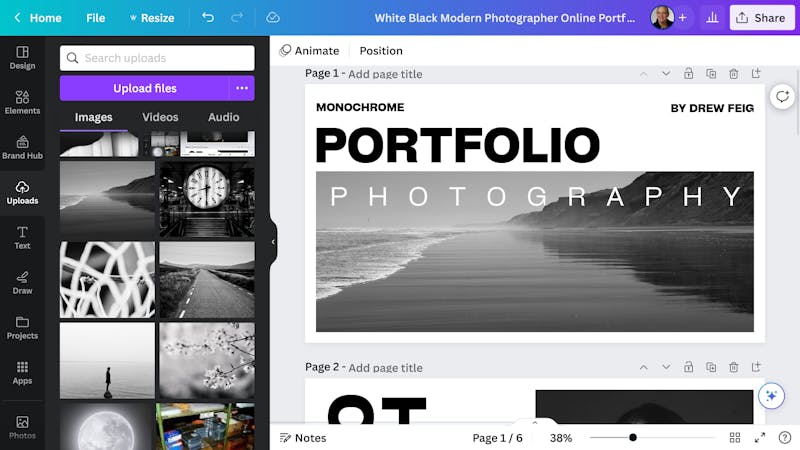Redo the last action
Screen dimensions: 800x450
pos(237,18)
